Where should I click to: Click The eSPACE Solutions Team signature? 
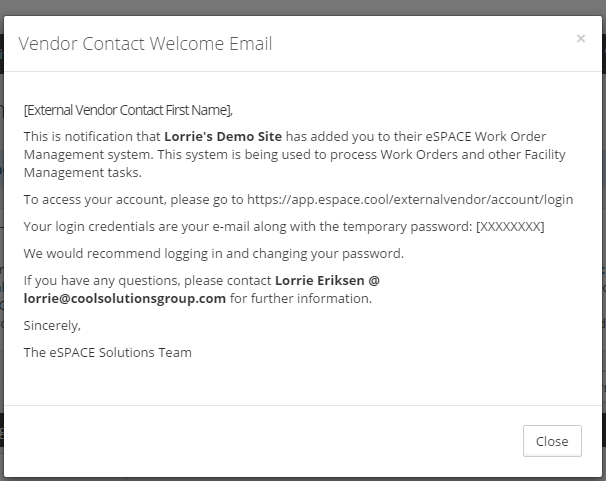tap(108, 352)
